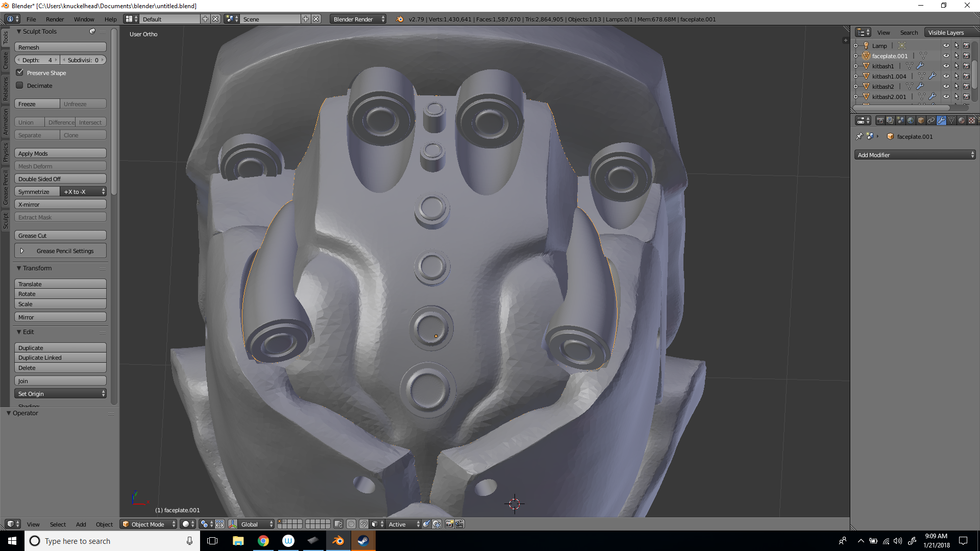The width and height of the screenshot is (980, 551).
Task: Hide kitbash1.004 using its eye icon
Action: [x=946, y=77]
